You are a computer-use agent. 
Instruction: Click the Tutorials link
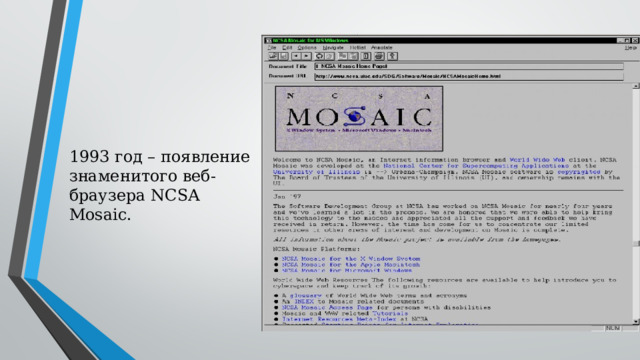390,313
